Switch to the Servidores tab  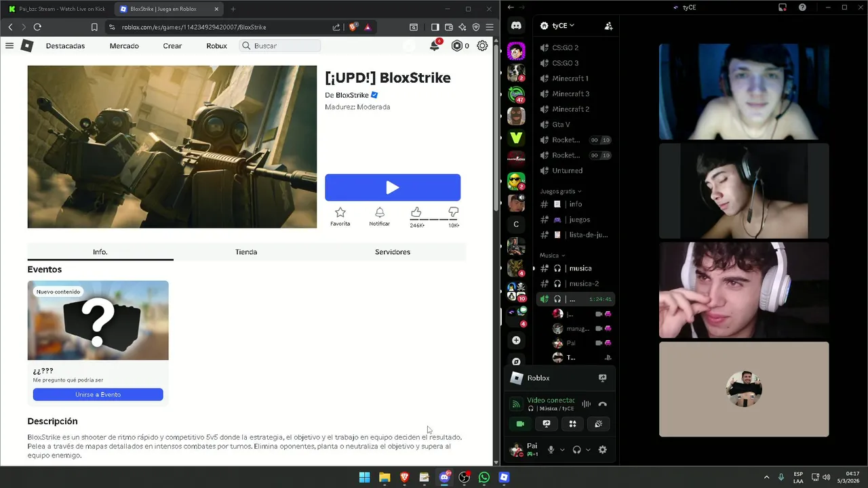pos(393,251)
